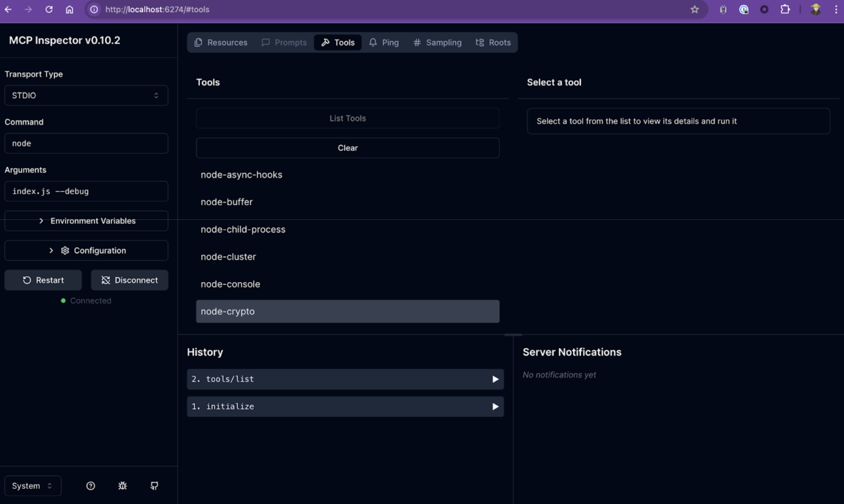Viewport: 844px width, 504px height.
Task: Disconnect from the server
Action: (129, 280)
